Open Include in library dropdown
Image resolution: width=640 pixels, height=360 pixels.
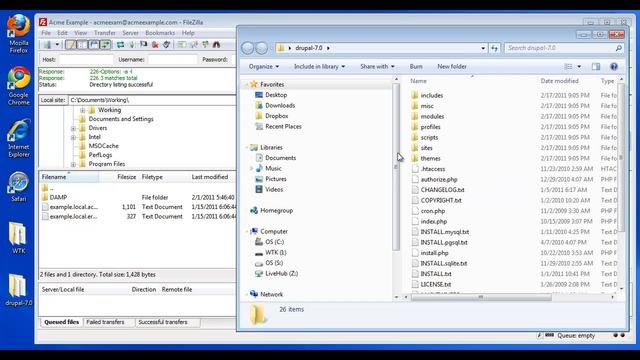point(319,66)
